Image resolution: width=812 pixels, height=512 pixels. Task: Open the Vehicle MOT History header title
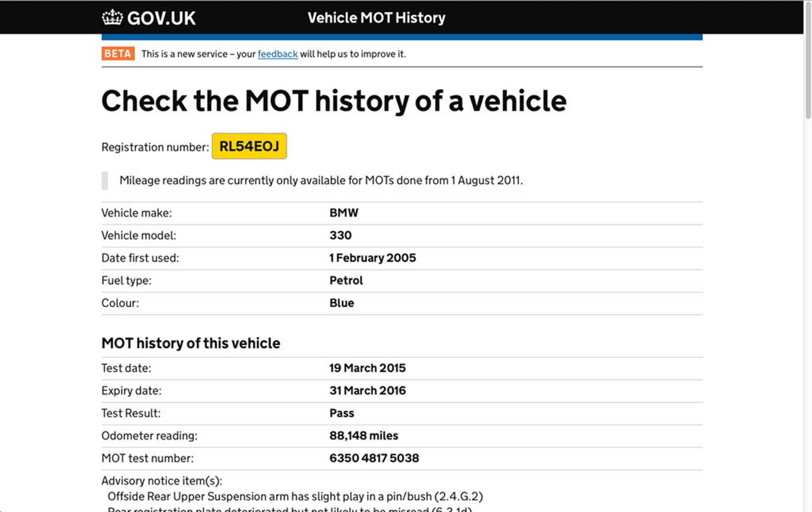click(x=376, y=18)
